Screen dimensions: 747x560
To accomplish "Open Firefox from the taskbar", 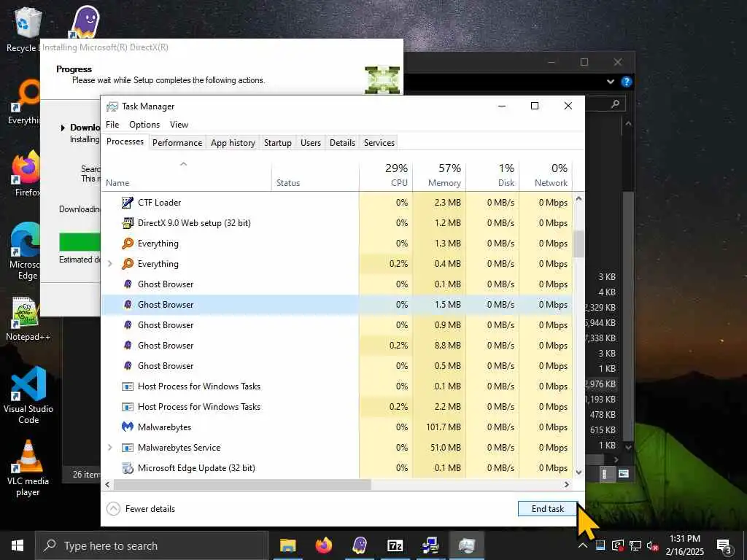I will 323,545.
